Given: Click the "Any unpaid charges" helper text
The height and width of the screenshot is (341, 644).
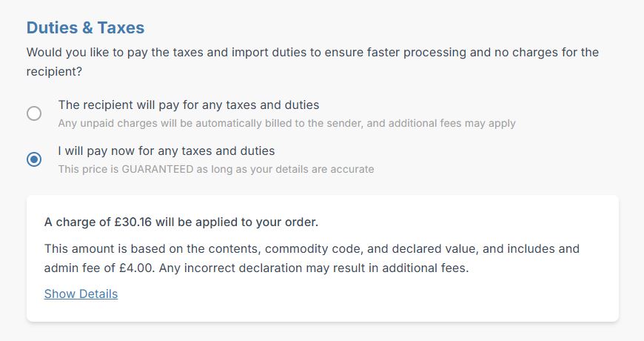Looking at the screenshot, I should click(x=286, y=123).
